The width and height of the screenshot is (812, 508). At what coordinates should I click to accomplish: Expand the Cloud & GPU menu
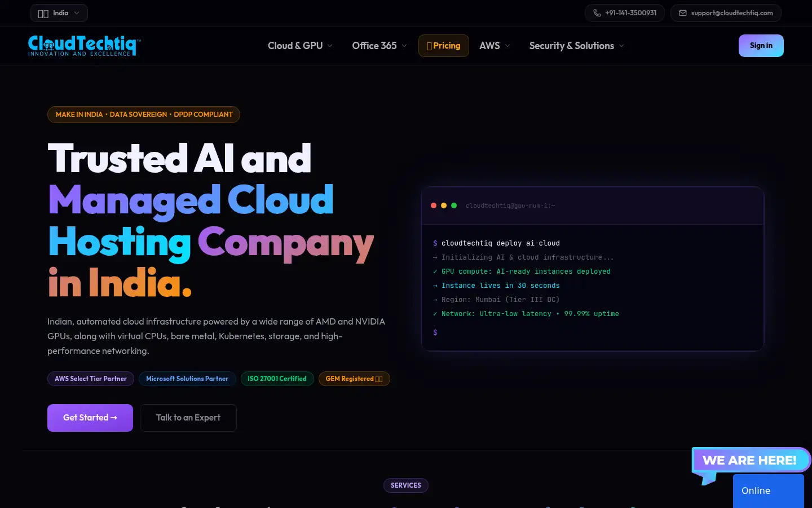[300, 46]
